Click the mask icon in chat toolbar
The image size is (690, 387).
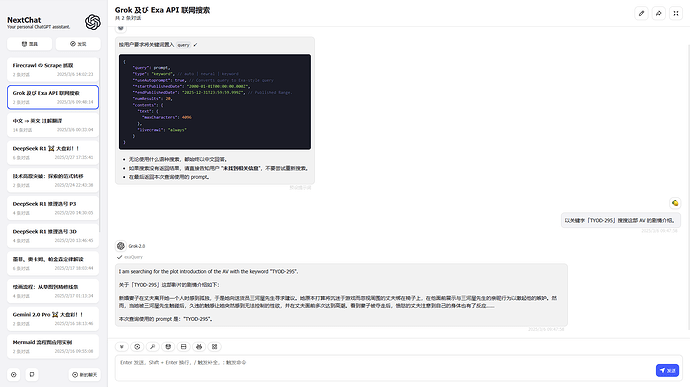coord(168,347)
